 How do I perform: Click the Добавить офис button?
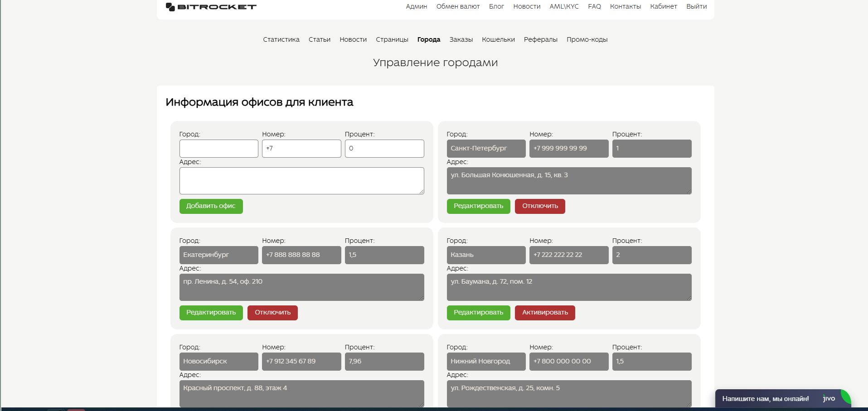211,206
